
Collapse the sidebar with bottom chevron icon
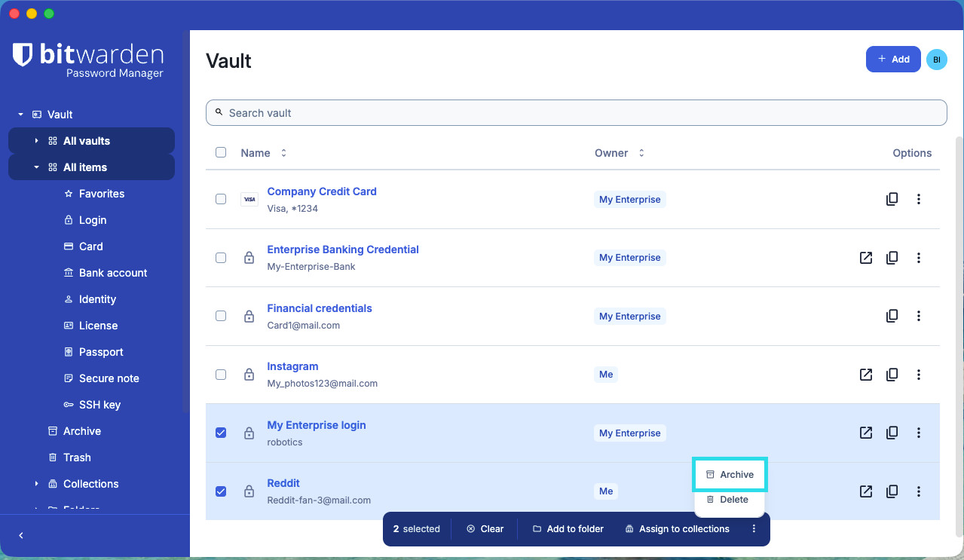21,535
